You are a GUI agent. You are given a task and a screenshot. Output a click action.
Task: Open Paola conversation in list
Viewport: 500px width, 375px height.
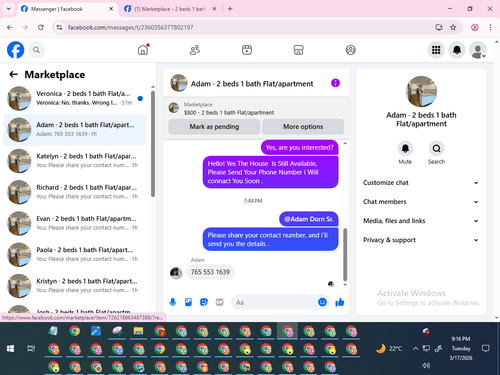tap(75, 255)
